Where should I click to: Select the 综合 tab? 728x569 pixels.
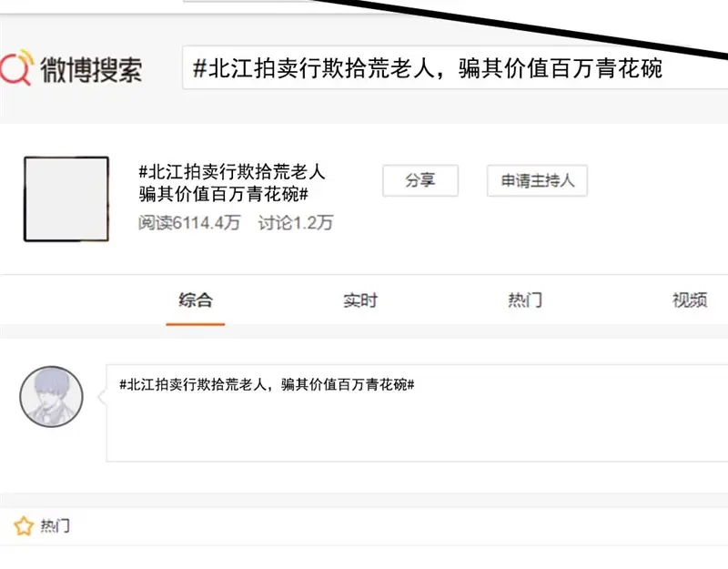[196, 300]
